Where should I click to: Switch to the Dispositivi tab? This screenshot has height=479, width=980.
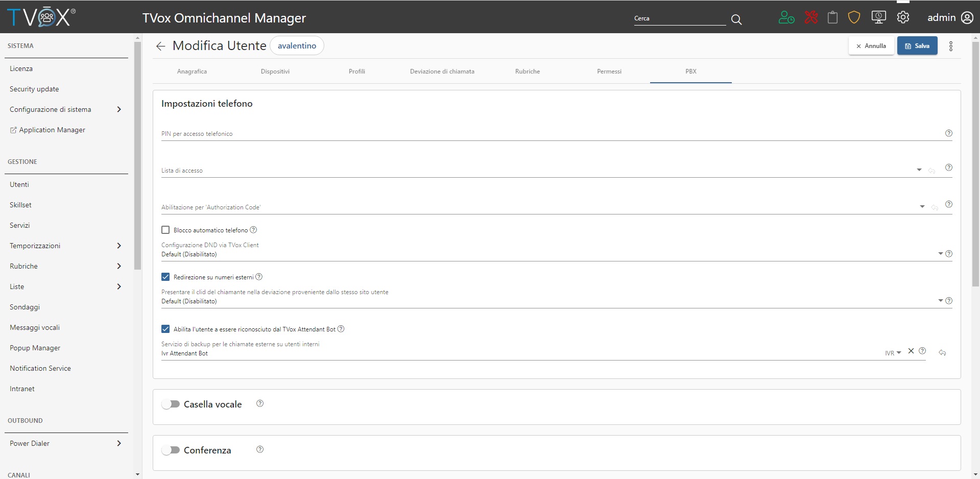(x=275, y=71)
